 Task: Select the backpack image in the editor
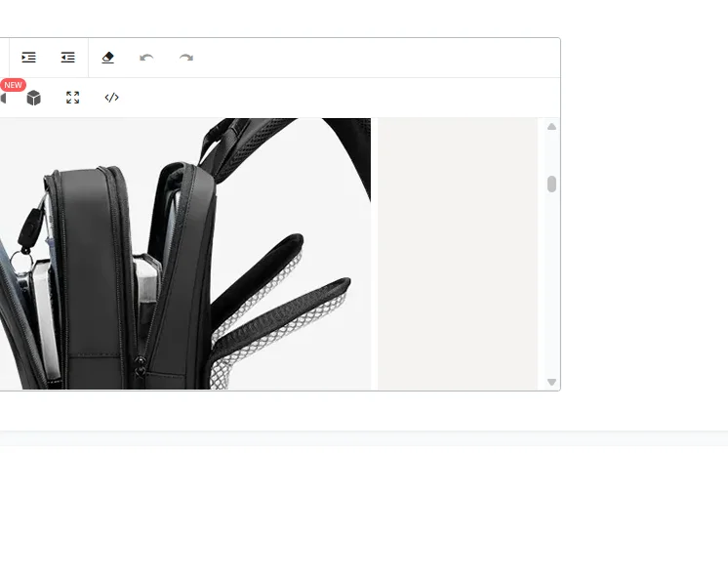click(x=185, y=254)
